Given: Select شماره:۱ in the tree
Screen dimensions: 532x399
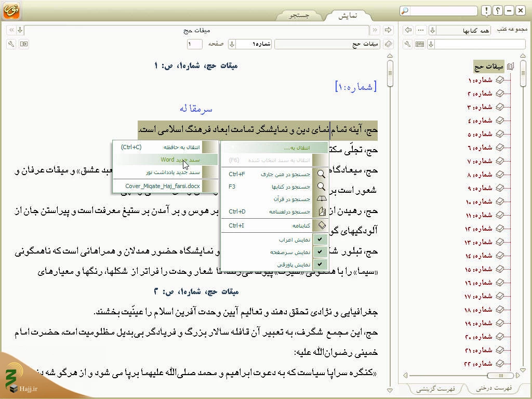Looking at the screenshot, I should pos(480,80).
